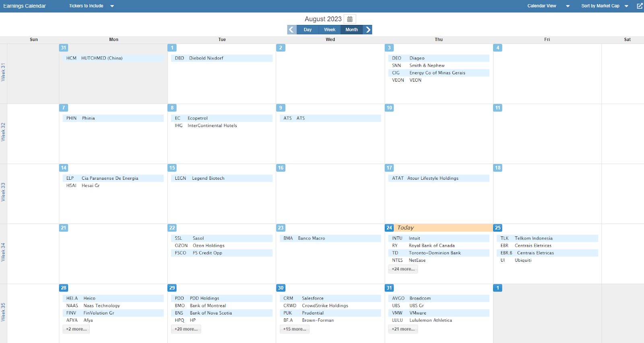Select date number 15 badge
Image resolution: width=644 pixels, height=343 pixels.
(x=172, y=168)
